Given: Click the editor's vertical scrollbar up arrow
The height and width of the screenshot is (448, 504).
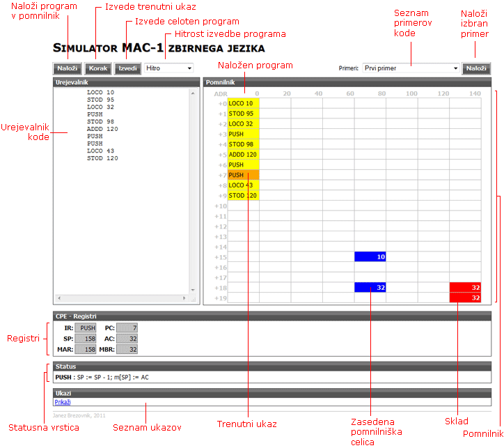Looking at the screenshot, I should pyautogui.click(x=194, y=91).
